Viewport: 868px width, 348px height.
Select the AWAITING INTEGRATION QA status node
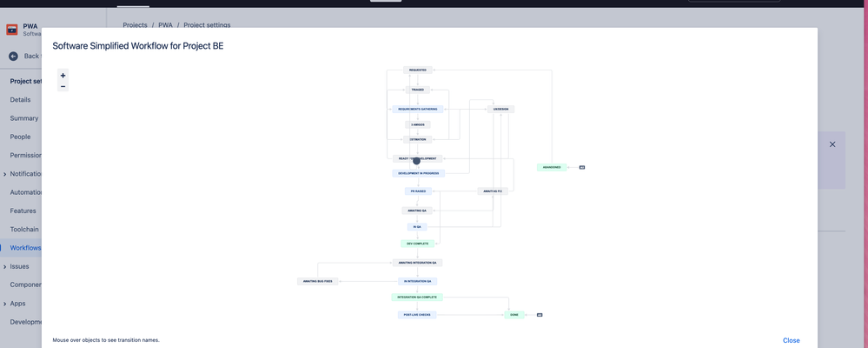pyautogui.click(x=417, y=263)
